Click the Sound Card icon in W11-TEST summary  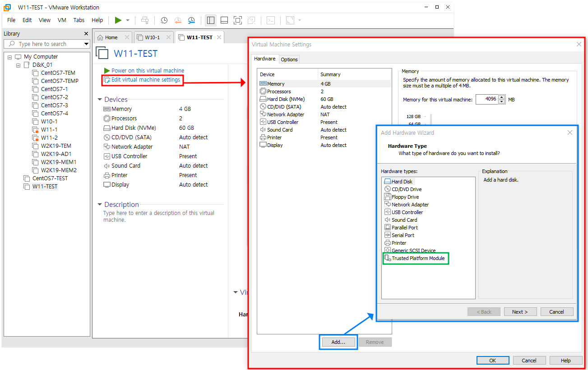107,166
